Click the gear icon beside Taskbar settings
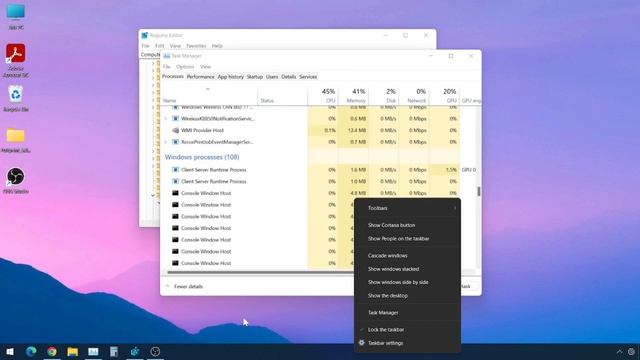The height and width of the screenshot is (360, 640). 361,343
